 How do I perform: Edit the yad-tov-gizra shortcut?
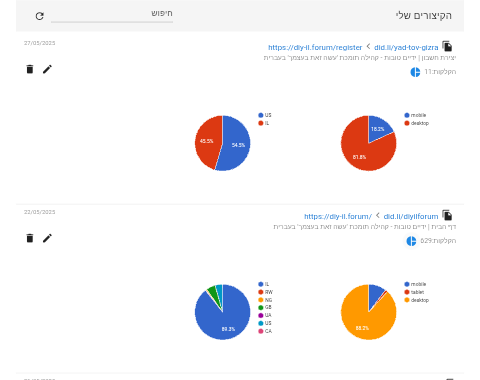47,69
